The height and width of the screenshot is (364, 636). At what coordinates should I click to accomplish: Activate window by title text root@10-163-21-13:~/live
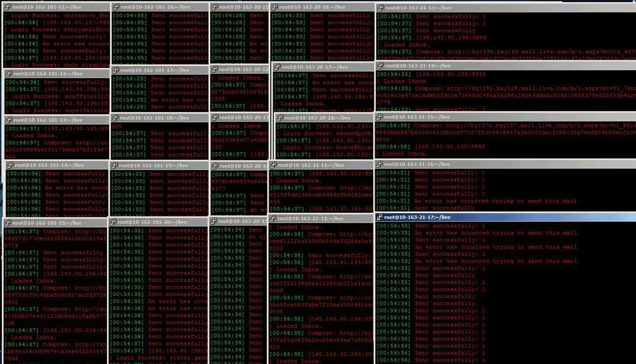click(x=418, y=7)
